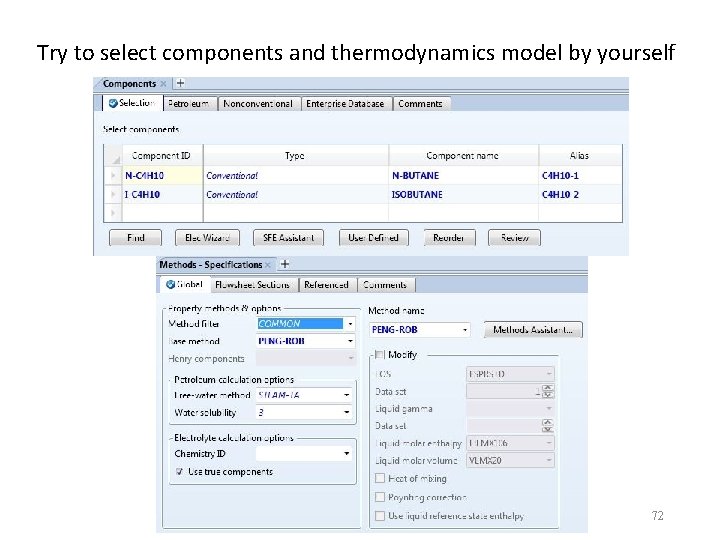
Task: Toggle the Modify checkbox
Action: tap(380, 355)
